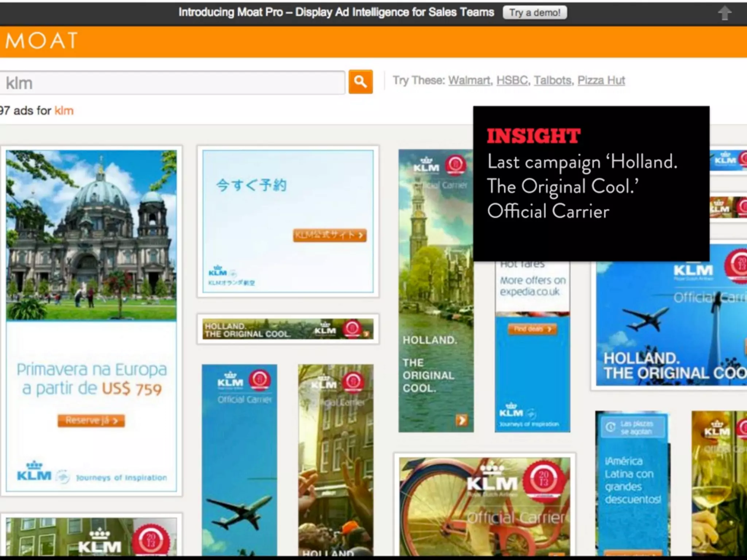Viewport: 747px width, 560px height.
Task: Open the 'Primavera na Europa' KLM ad
Action: click(x=91, y=321)
